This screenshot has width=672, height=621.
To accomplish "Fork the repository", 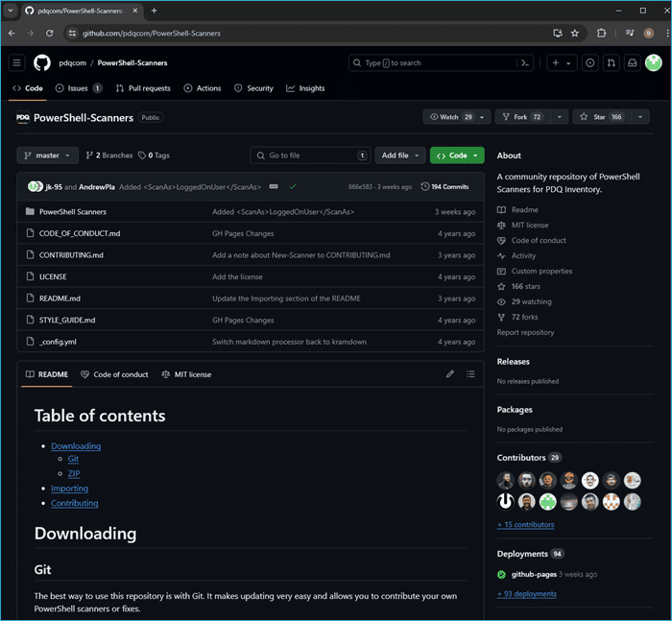I will pyautogui.click(x=523, y=117).
